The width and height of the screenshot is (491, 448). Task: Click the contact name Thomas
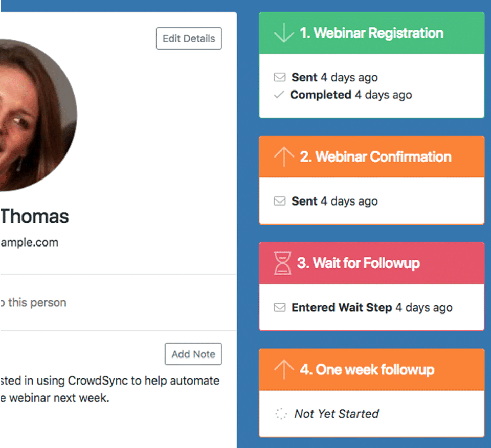coord(34,217)
